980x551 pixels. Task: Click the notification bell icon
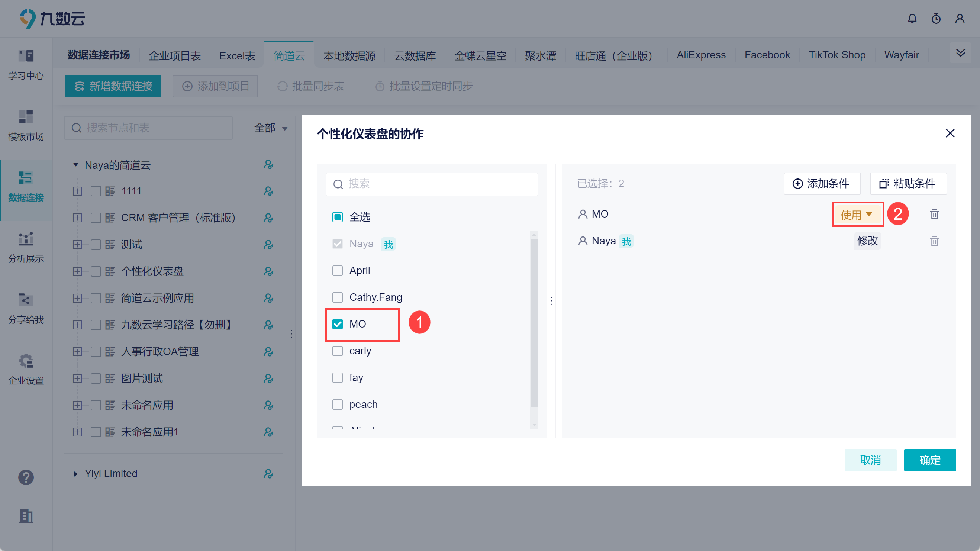pyautogui.click(x=912, y=19)
